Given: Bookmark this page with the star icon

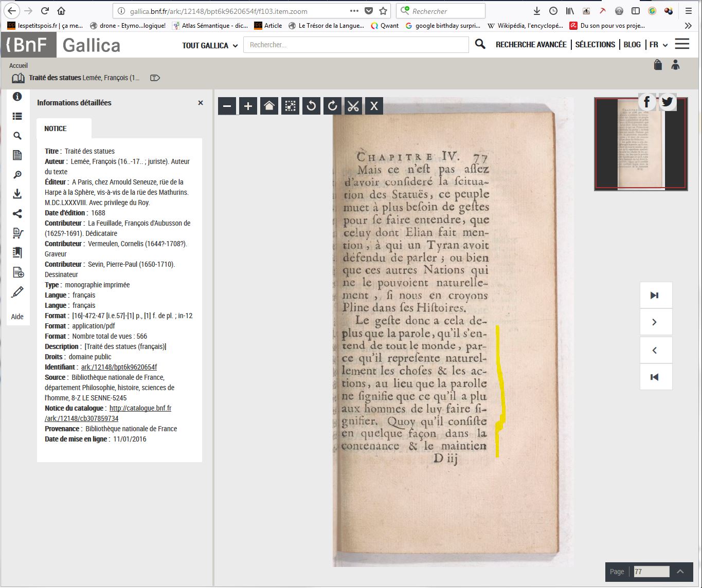Looking at the screenshot, I should coord(383,11).
